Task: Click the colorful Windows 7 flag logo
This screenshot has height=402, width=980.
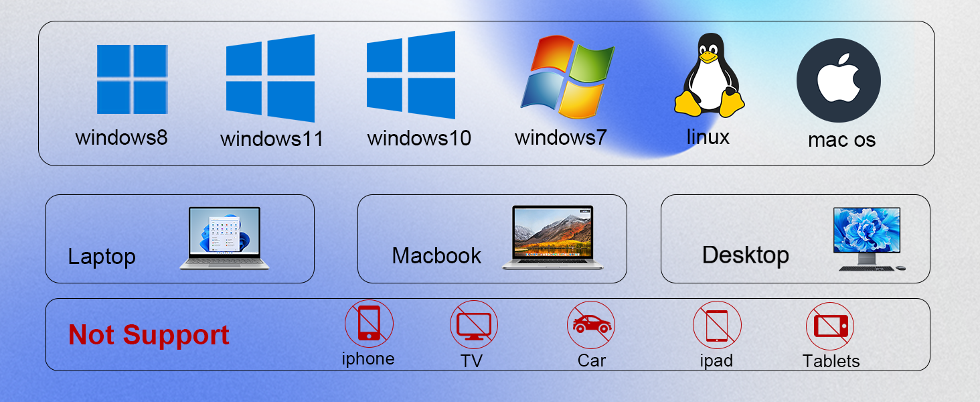Action: point(568,78)
